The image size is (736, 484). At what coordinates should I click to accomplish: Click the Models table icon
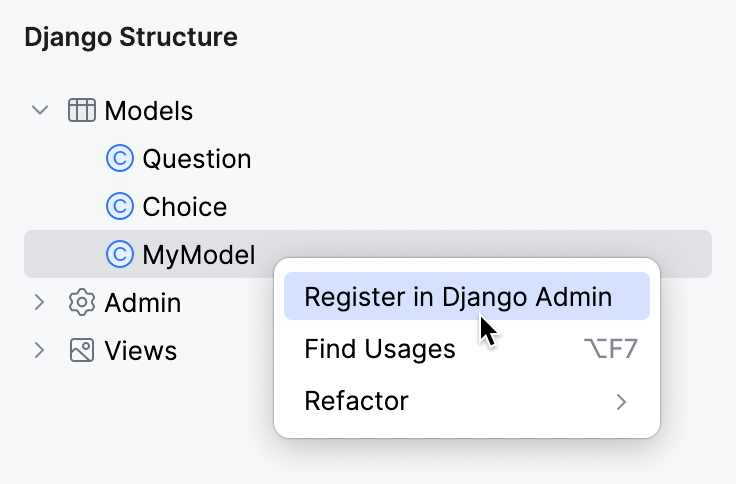(x=81, y=110)
